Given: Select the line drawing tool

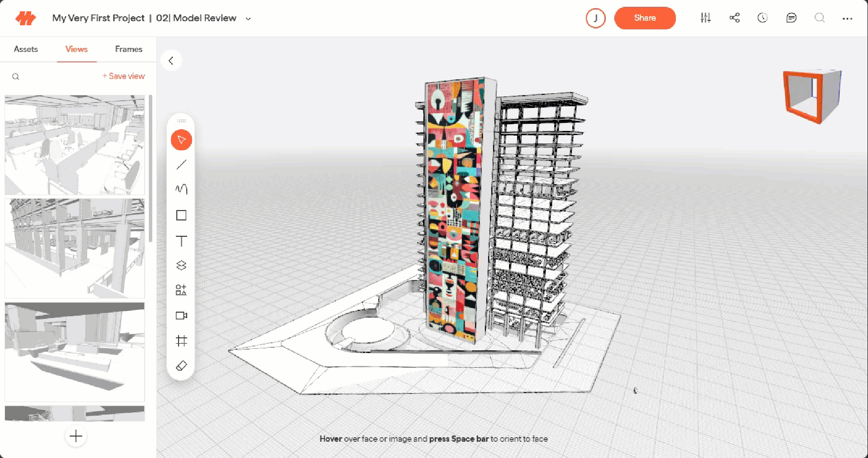Looking at the screenshot, I should click(x=181, y=165).
